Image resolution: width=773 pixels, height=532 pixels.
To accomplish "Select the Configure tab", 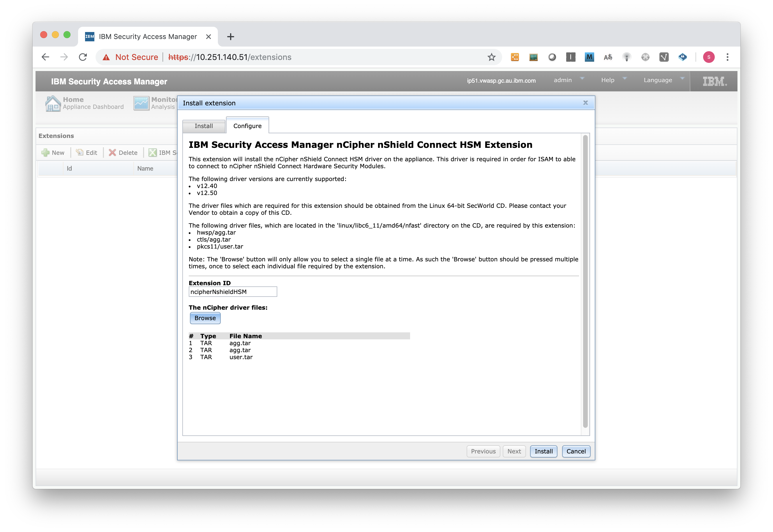I will [247, 126].
